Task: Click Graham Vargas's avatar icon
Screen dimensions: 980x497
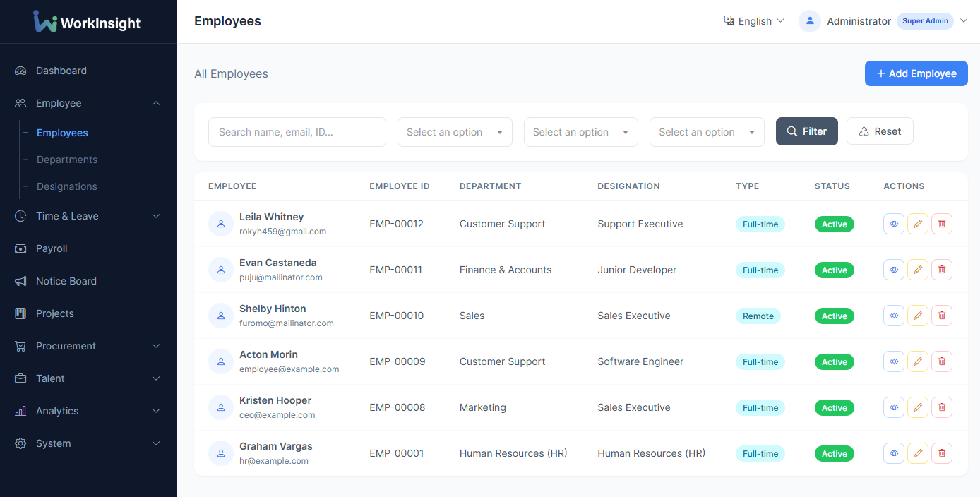Action: (220, 453)
